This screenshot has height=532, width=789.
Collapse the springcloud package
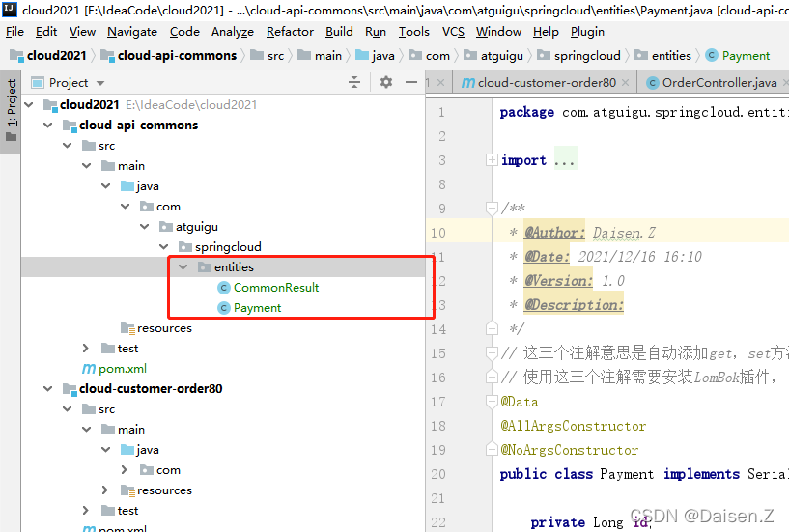[x=164, y=246]
